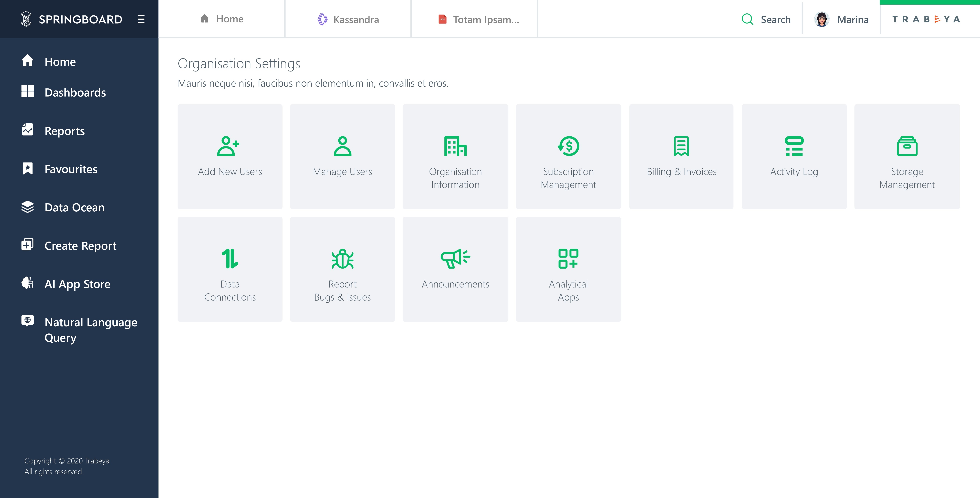The width and height of the screenshot is (980, 498).
Task: Click Marina's profile avatar
Action: (822, 19)
